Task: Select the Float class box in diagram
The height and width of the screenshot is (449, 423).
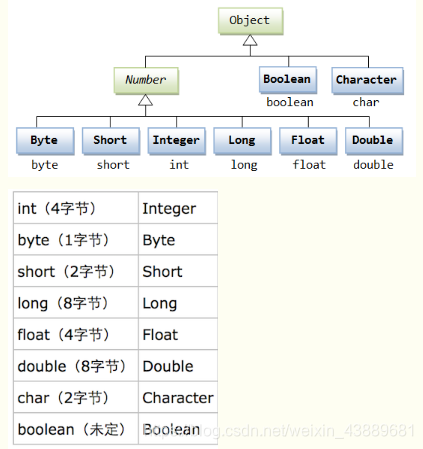Action: click(x=308, y=140)
